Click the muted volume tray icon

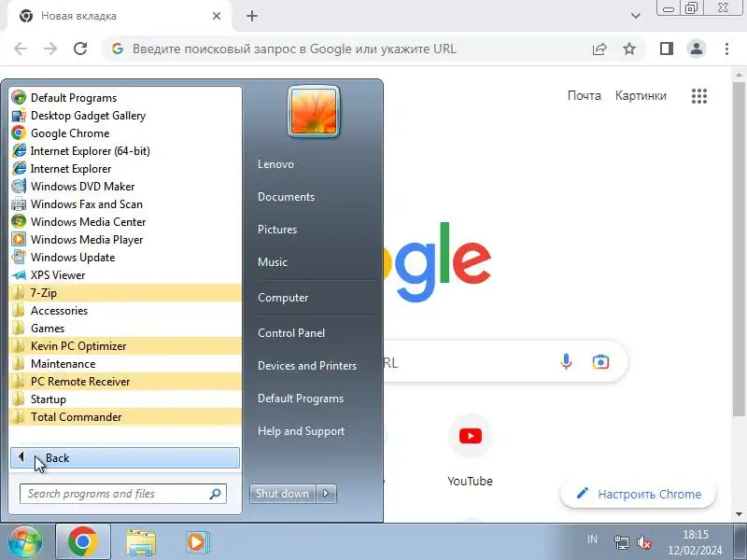[644, 542]
